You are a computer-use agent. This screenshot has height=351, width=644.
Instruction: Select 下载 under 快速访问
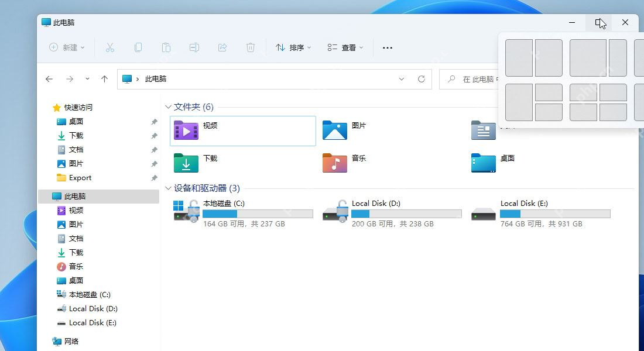pyautogui.click(x=76, y=136)
